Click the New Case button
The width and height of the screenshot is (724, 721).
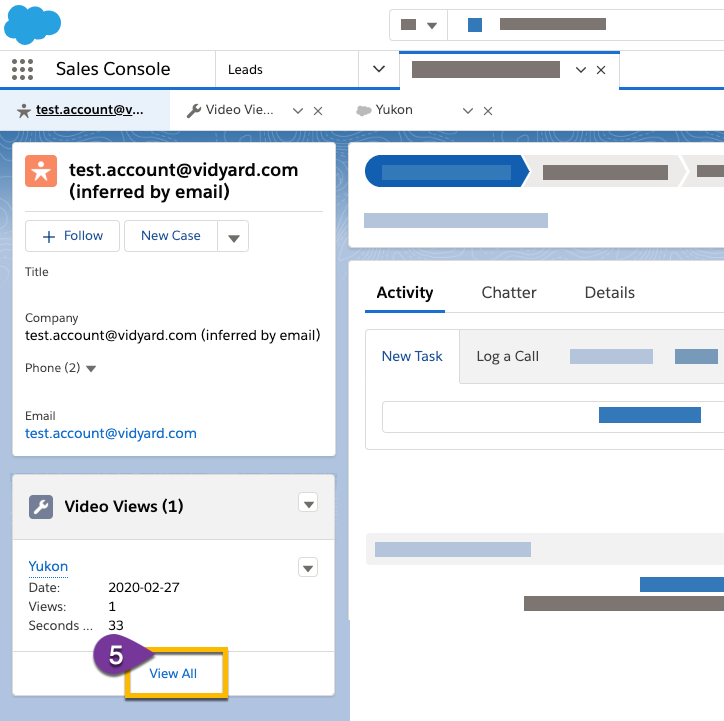(x=171, y=236)
